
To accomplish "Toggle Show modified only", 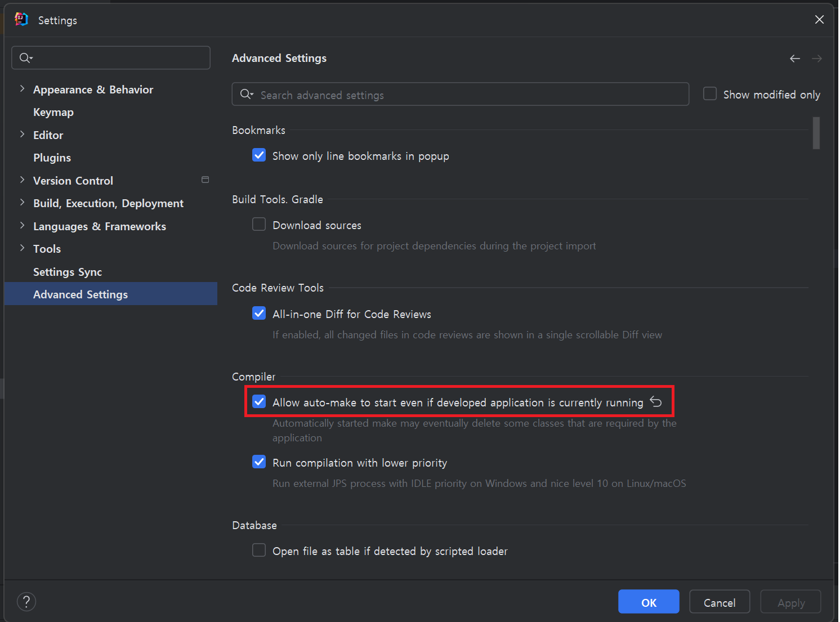I will (709, 93).
